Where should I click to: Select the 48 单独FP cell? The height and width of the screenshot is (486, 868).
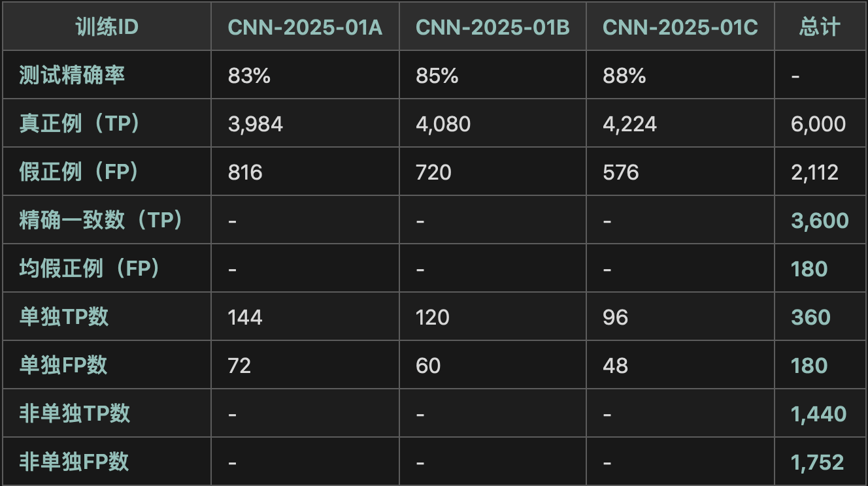(x=615, y=366)
